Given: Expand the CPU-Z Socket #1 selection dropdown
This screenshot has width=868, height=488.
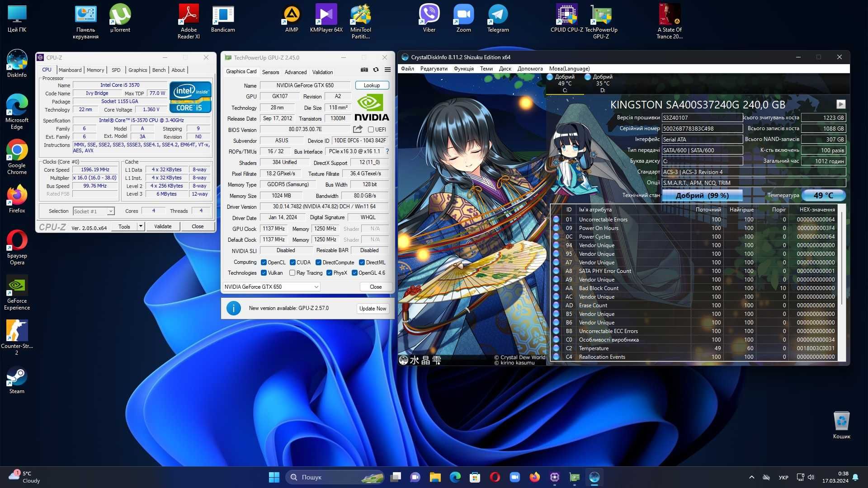Looking at the screenshot, I should point(110,211).
